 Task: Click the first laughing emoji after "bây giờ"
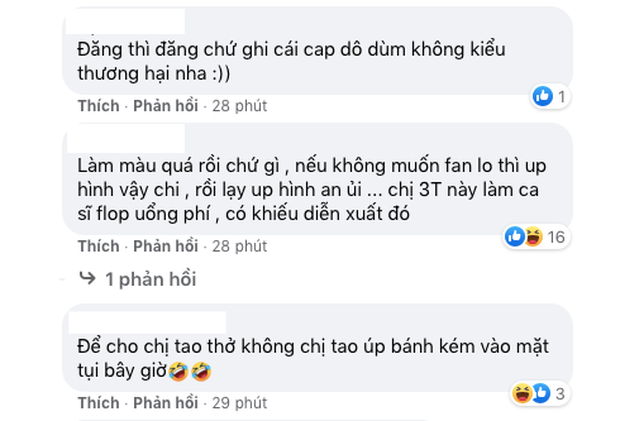point(178,371)
